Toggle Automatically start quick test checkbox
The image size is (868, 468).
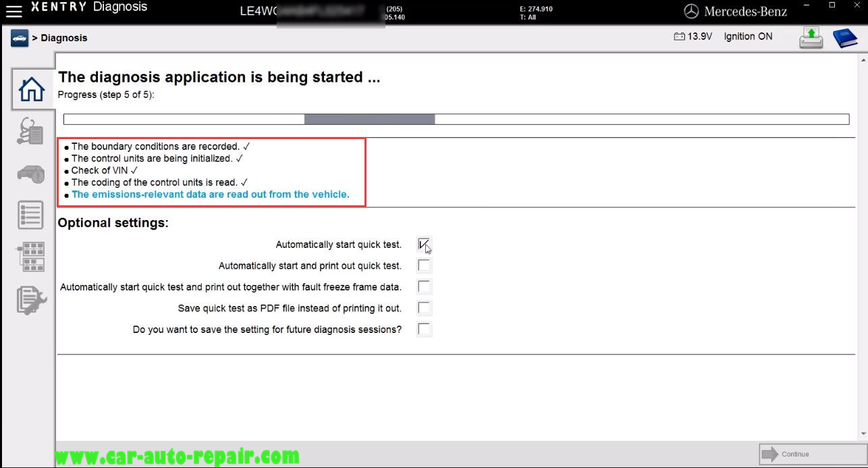point(424,244)
